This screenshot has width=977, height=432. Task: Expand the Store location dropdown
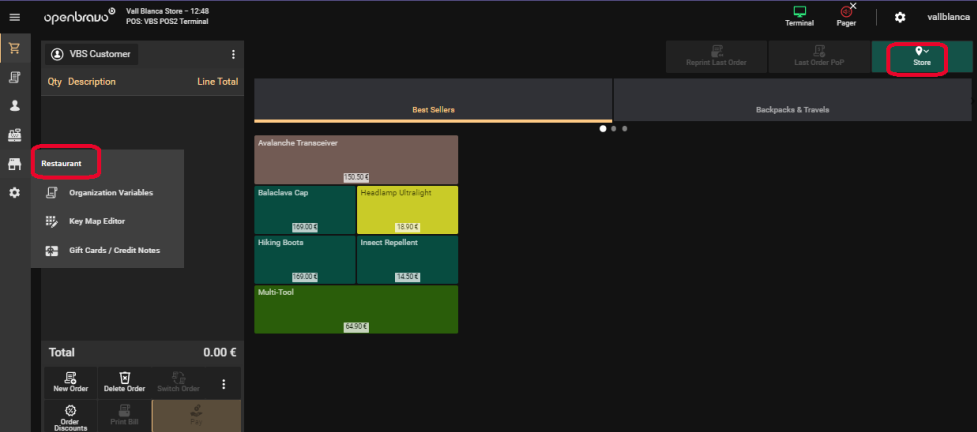pyautogui.click(x=921, y=56)
